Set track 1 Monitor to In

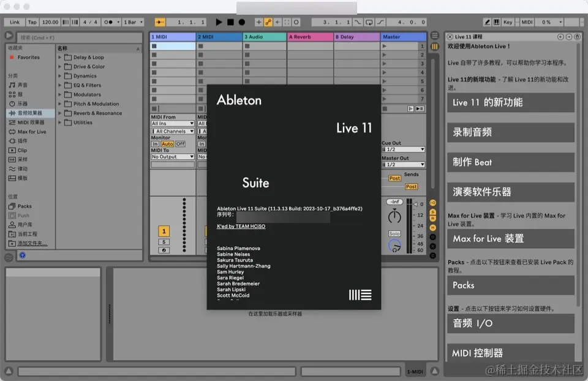coord(155,144)
